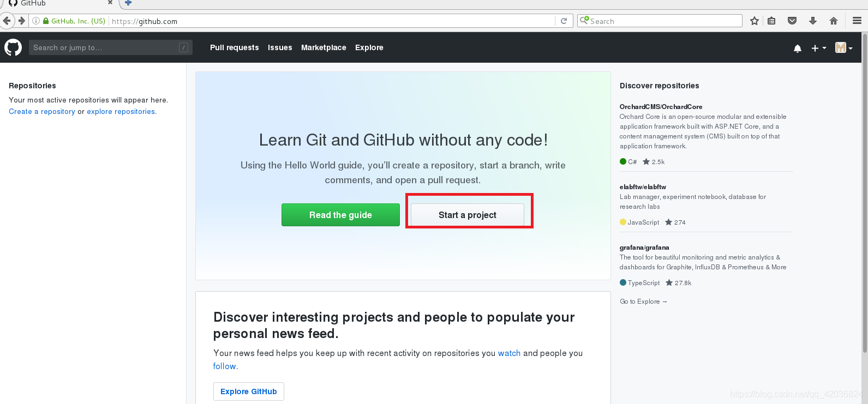
Task: Go forward with browser forward arrow
Action: point(21,21)
